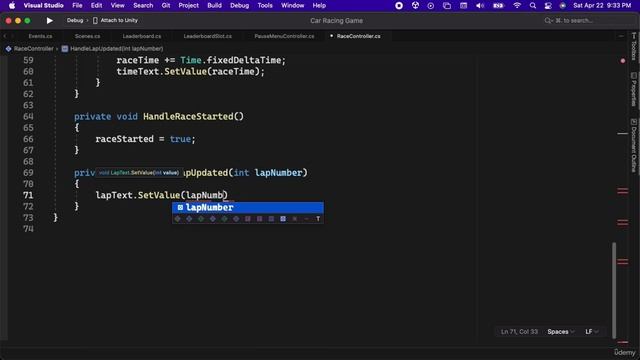Open the volume control in menu bar
The height and width of the screenshot is (360, 640).
tap(480, 6)
